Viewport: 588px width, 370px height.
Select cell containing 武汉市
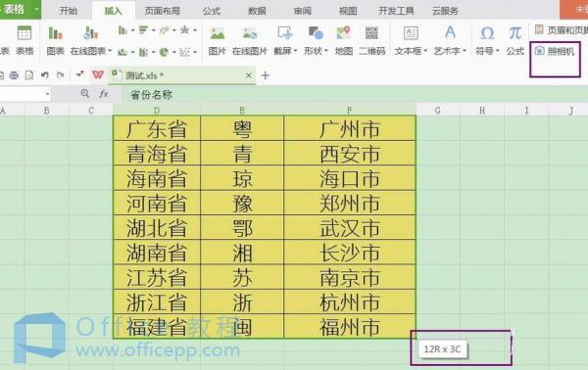click(350, 228)
